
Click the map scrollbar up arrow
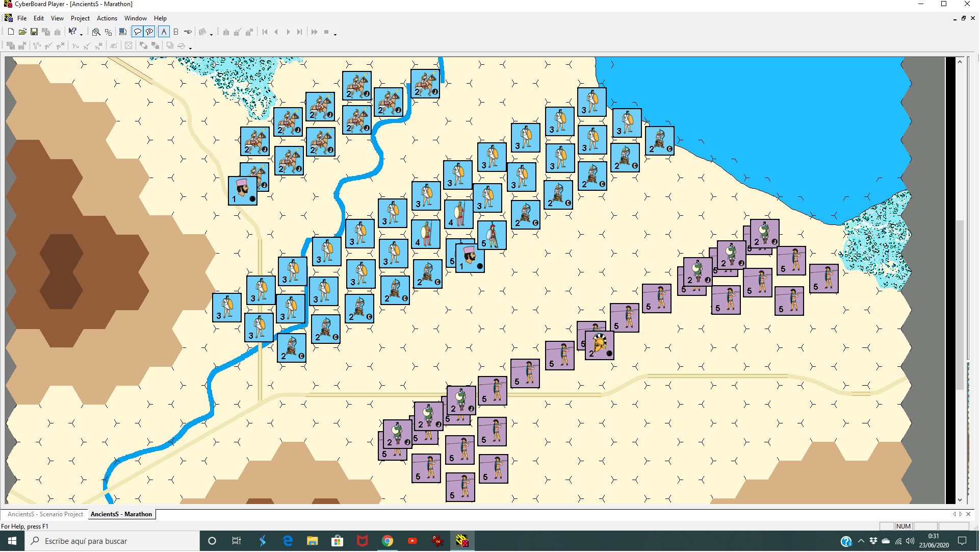pos(960,61)
